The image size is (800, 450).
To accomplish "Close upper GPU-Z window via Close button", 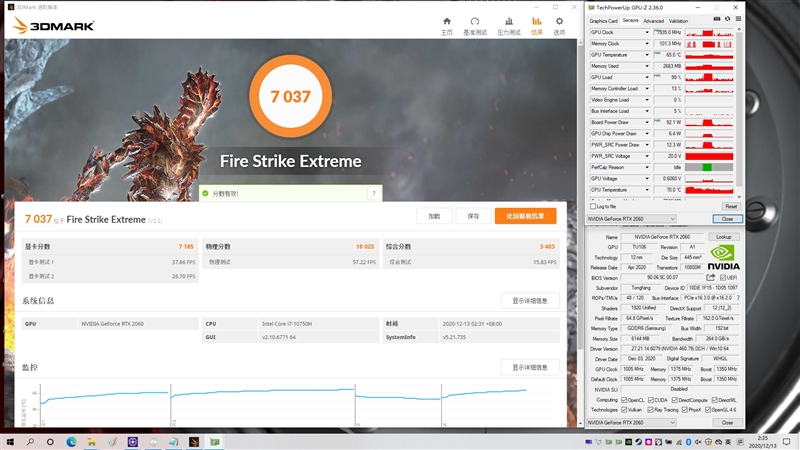I will 727,218.
